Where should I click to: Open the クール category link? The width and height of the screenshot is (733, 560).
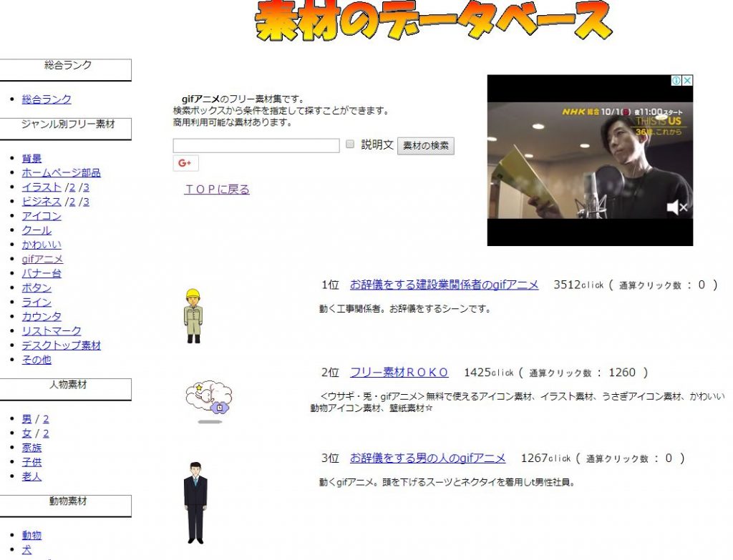(x=37, y=230)
